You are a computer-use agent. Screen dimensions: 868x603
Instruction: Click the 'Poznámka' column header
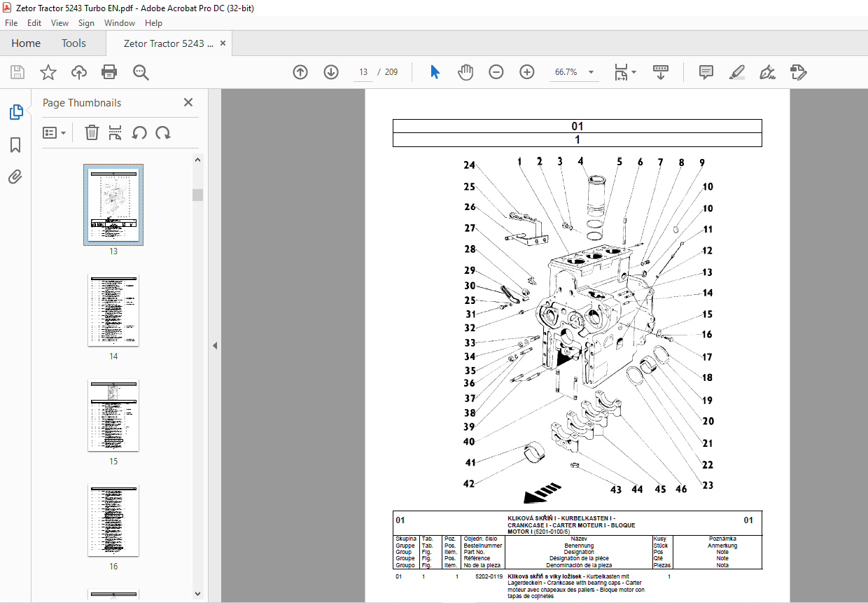(x=722, y=539)
